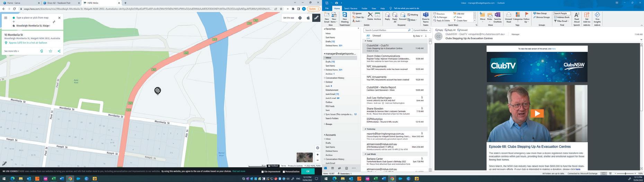This screenshot has height=182, width=644.
Task: Click the destination flag marker on the map
Action: click(x=158, y=91)
